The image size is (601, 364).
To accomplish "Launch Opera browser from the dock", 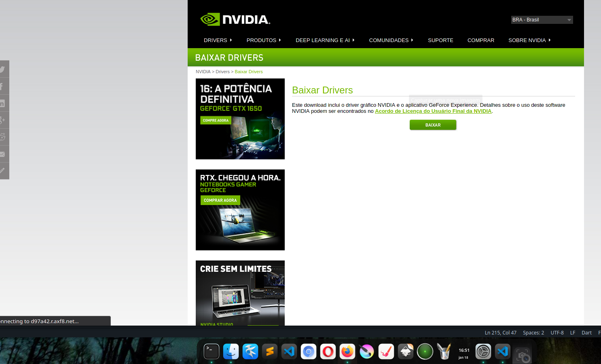I will click(328, 351).
